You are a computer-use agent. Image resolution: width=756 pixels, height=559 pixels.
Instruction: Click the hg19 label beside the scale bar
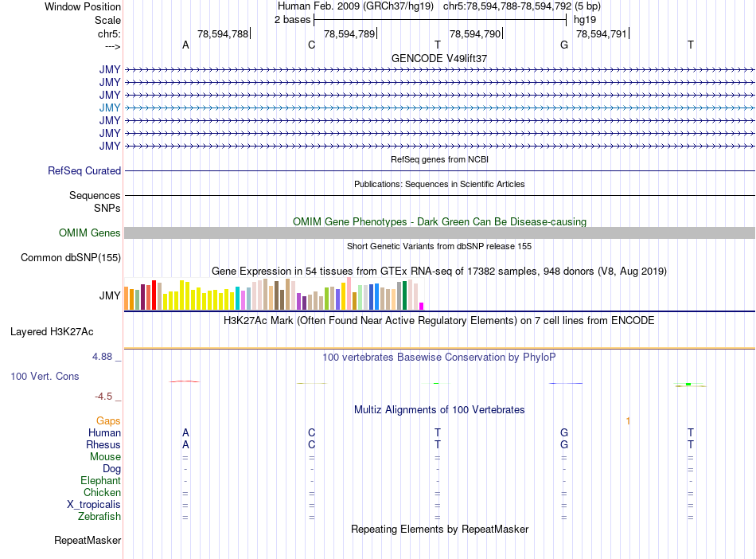pyautogui.click(x=584, y=20)
